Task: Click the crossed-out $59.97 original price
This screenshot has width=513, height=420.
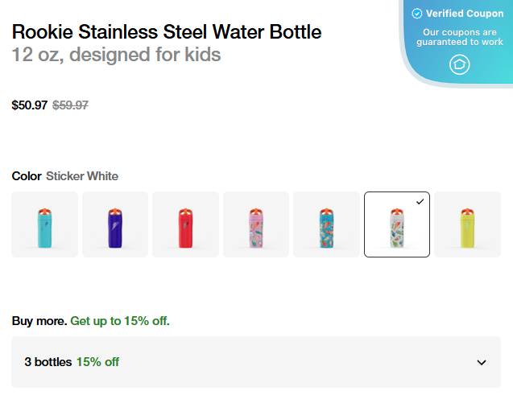Action: 70,105
